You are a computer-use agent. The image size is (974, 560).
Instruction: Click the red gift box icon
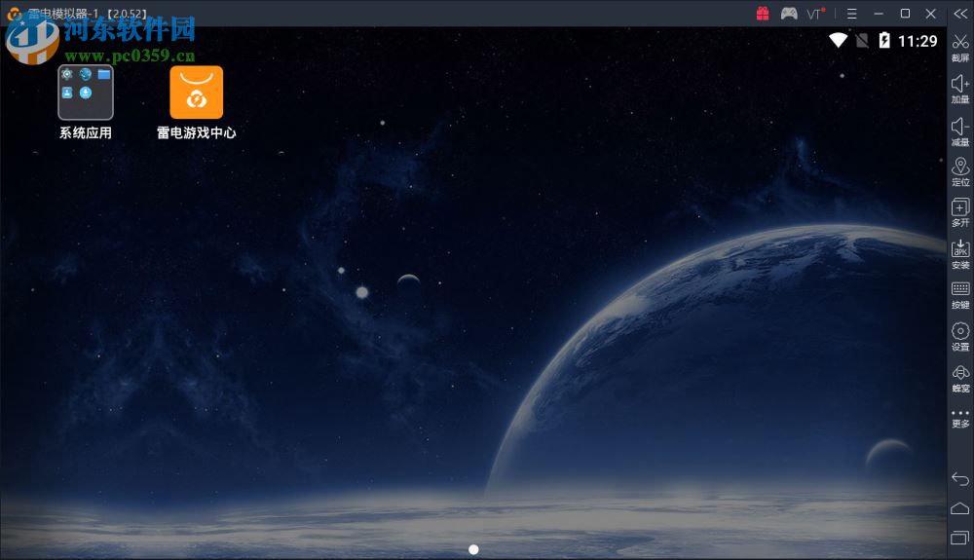pyautogui.click(x=763, y=13)
